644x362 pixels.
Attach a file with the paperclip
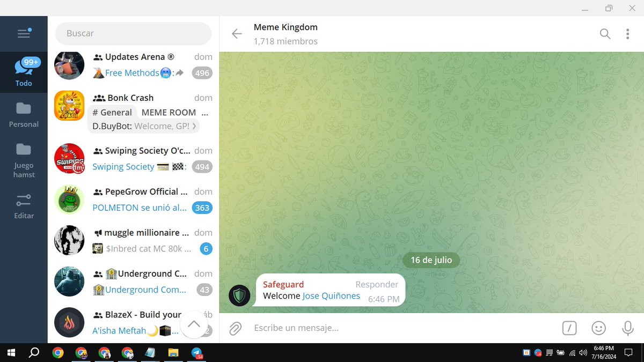point(235,328)
